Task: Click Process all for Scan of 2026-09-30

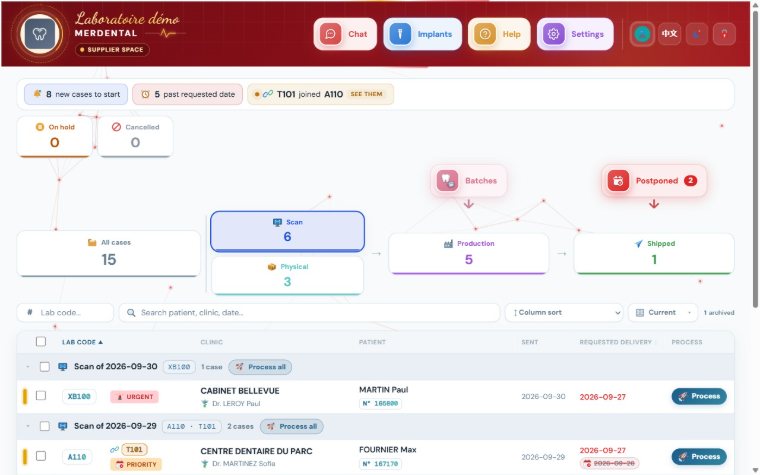Action: [260, 367]
